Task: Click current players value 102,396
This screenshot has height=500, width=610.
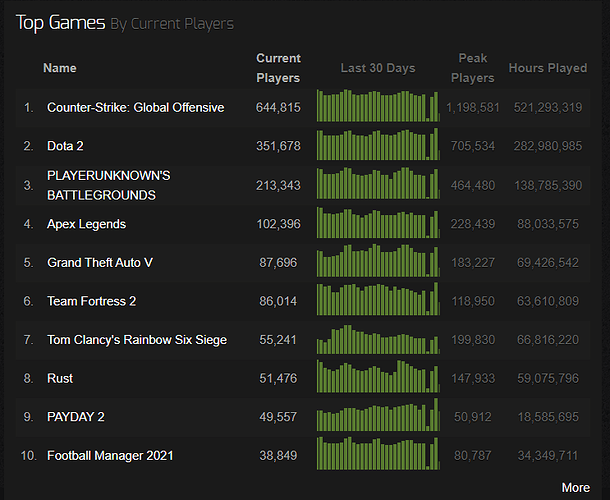Action: (x=278, y=224)
